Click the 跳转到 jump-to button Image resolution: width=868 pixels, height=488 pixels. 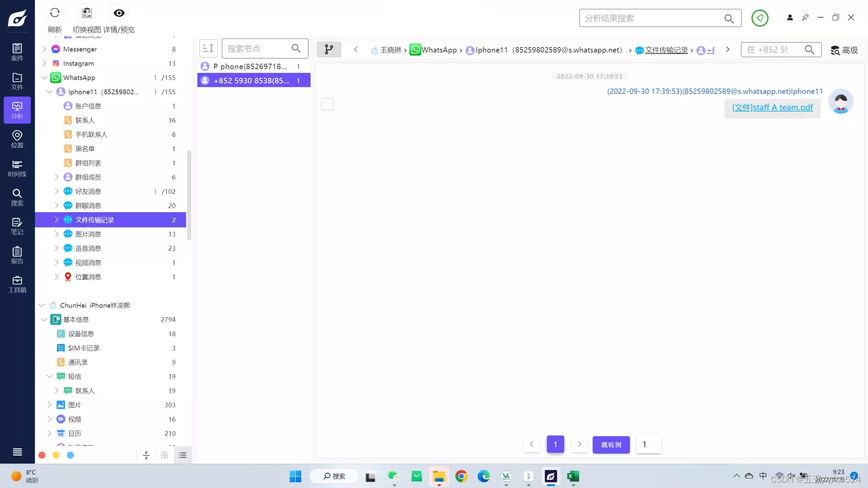click(x=611, y=445)
